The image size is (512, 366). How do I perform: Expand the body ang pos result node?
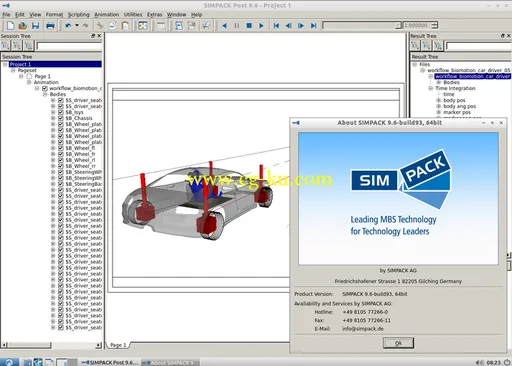click(x=439, y=106)
